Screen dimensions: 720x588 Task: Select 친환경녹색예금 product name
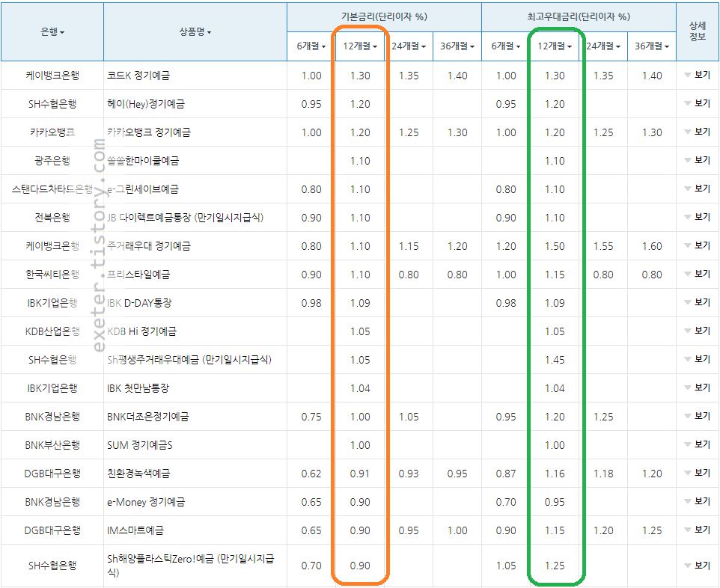click(x=138, y=474)
